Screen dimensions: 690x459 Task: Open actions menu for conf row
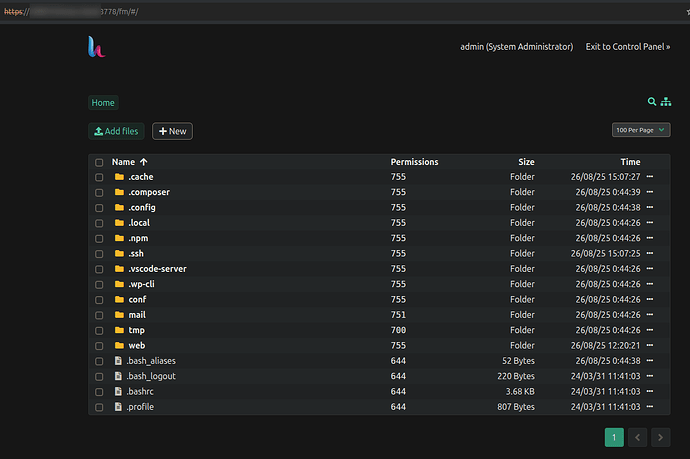[650, 299]
